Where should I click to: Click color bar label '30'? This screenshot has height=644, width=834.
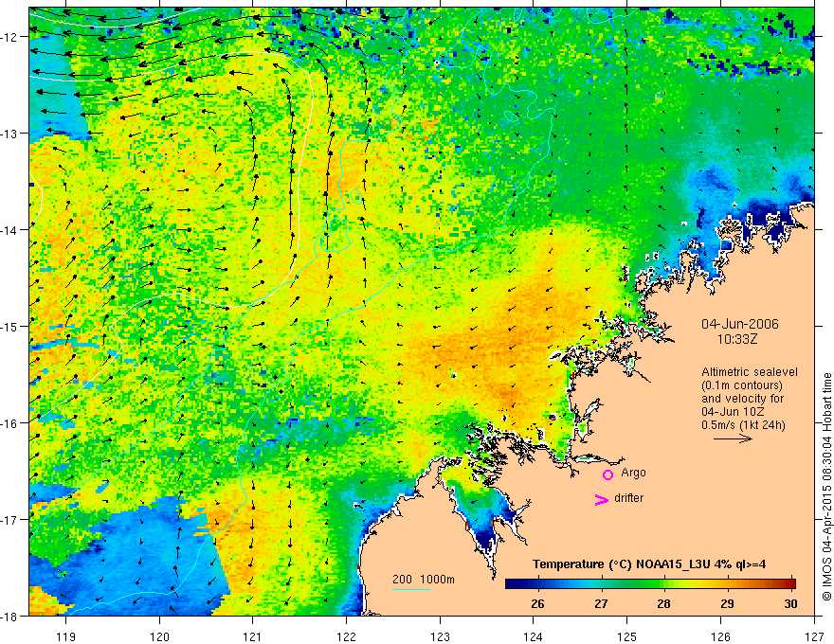pos(790,603)
